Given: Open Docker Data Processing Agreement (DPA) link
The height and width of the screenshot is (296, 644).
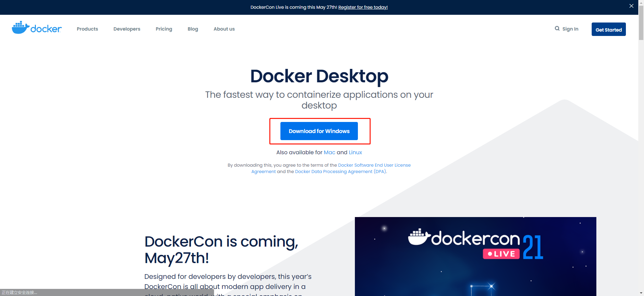Looking at the screenshot, I should pyautogui.click(x=340, y=171).
